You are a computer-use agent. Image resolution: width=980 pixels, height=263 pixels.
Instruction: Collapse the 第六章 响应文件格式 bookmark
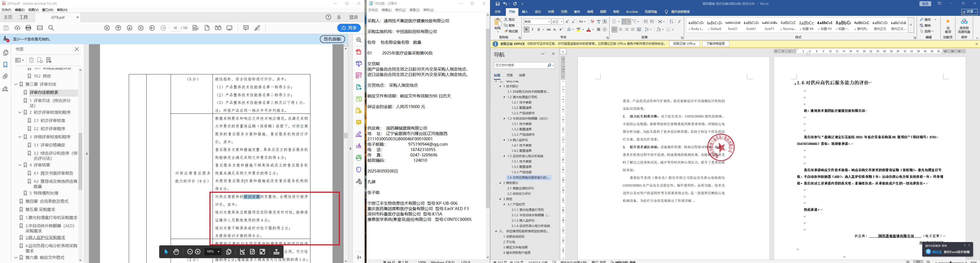pos(16,258)
